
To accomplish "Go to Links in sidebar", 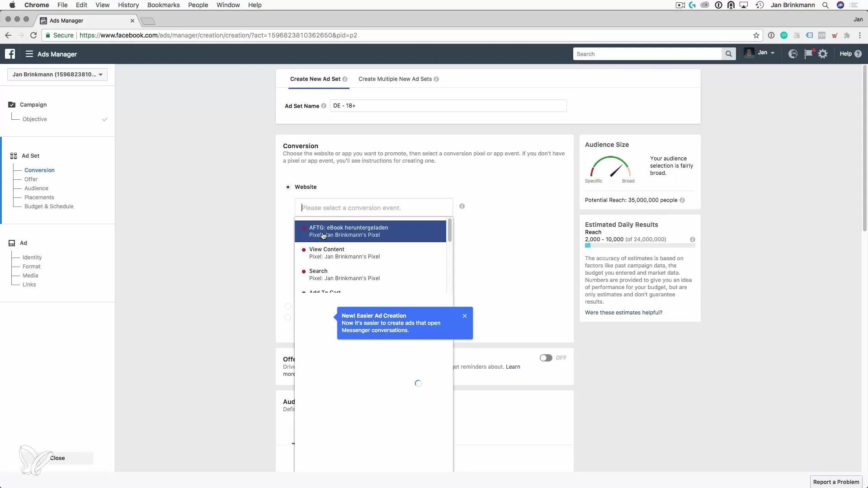I will (x=29, y=285).
